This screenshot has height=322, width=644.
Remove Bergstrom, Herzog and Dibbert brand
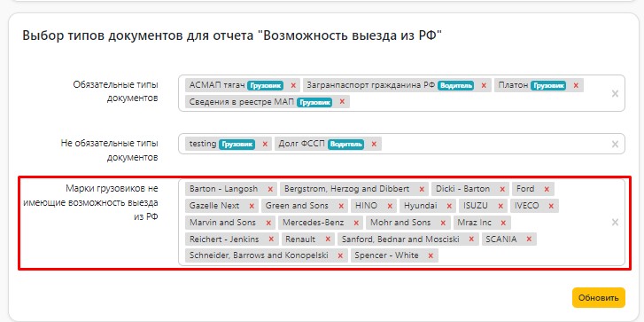pos(422,189)
